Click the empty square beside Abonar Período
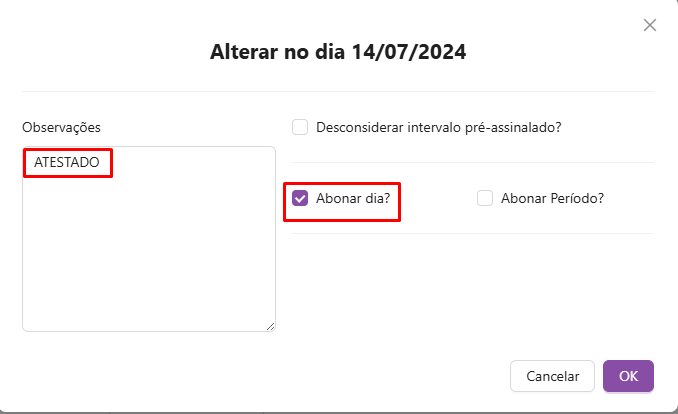This screenshot has height=414, width=678. pos(485,198)
